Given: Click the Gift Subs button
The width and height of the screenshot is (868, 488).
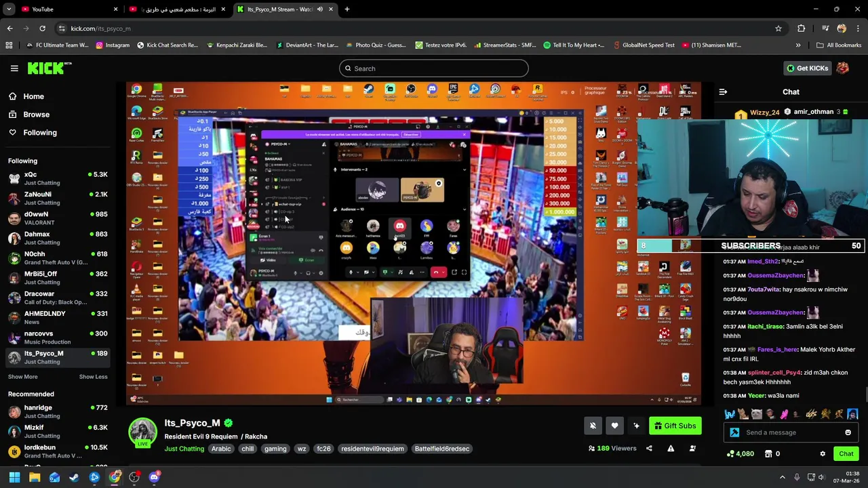Looking at the screenshot, I should click(674, 426).
